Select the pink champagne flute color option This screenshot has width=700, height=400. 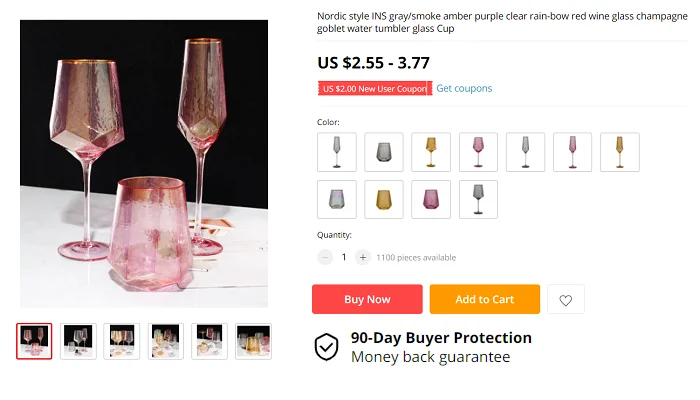pos(572,152)
